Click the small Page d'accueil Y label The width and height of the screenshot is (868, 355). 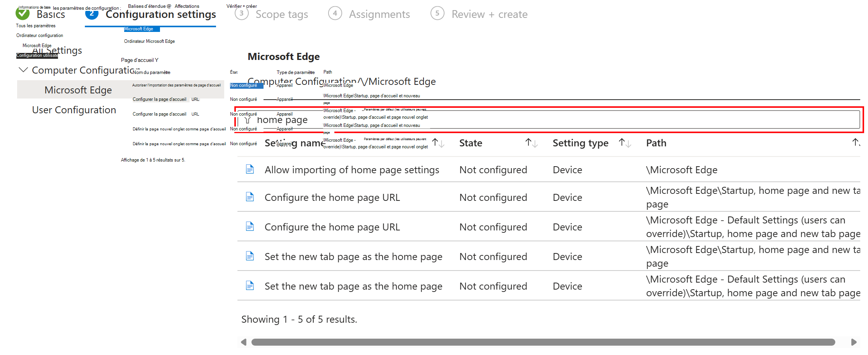pyautogui.click(x=140, y=60)
